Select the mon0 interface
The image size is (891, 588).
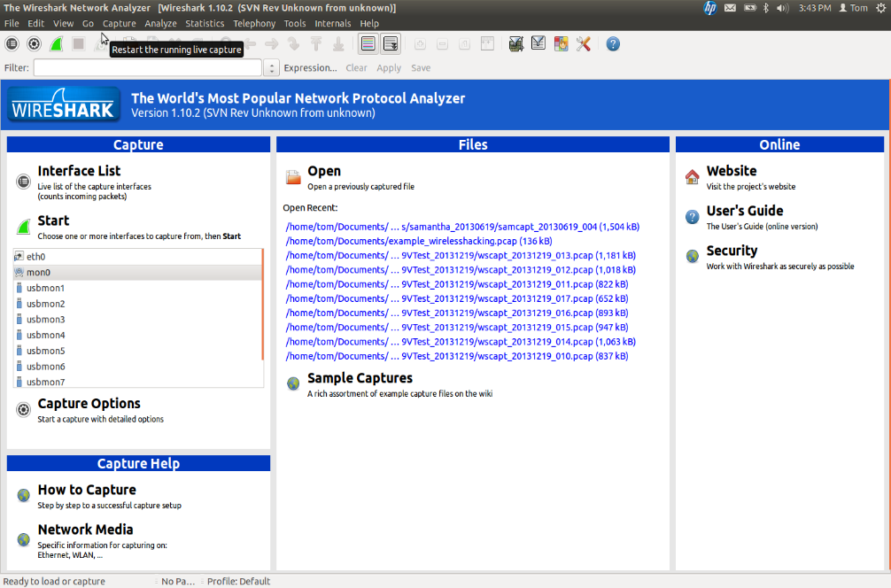pyautogui.click(x=138, y=272)
